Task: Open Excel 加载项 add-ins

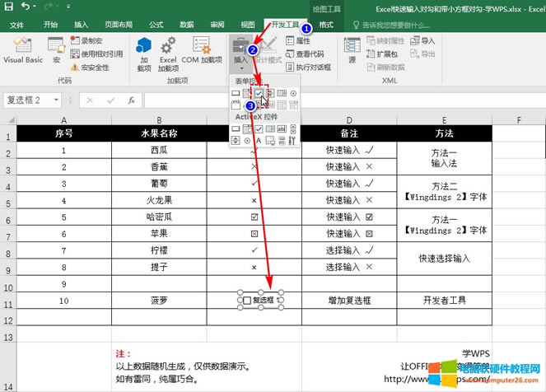Action: click(x=168, y=51)
